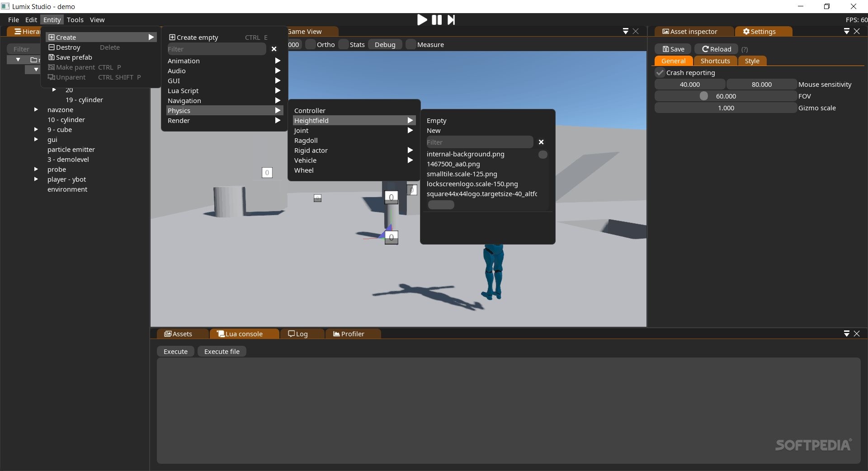Toggle the Measure checkbox
Screen dimensions: 868x471
tap(410, 44)
